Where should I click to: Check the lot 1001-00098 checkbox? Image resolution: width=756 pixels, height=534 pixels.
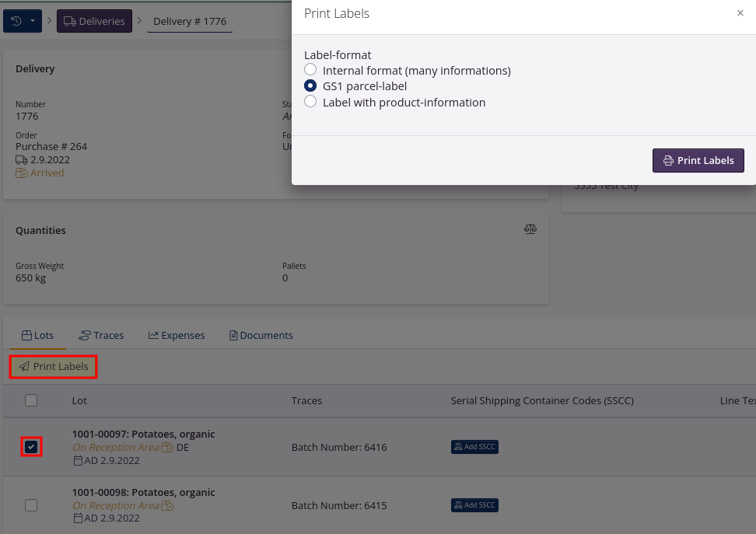click(x=31, y=505)
